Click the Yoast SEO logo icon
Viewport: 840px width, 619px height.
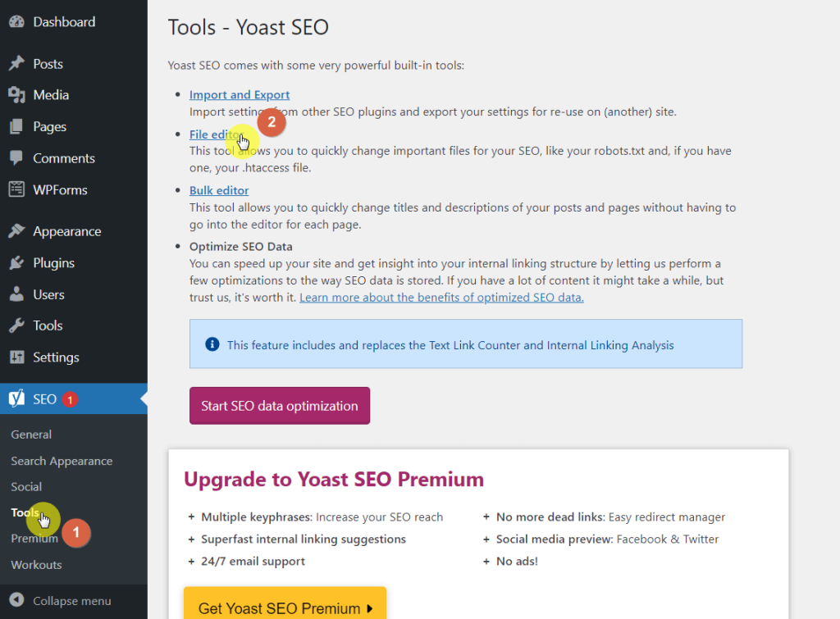click(x=16, y=399)
